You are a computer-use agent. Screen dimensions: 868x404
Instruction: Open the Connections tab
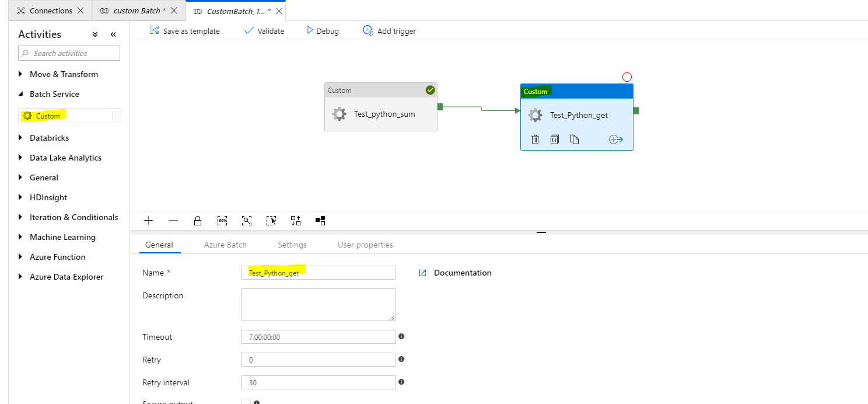(50, 10)
